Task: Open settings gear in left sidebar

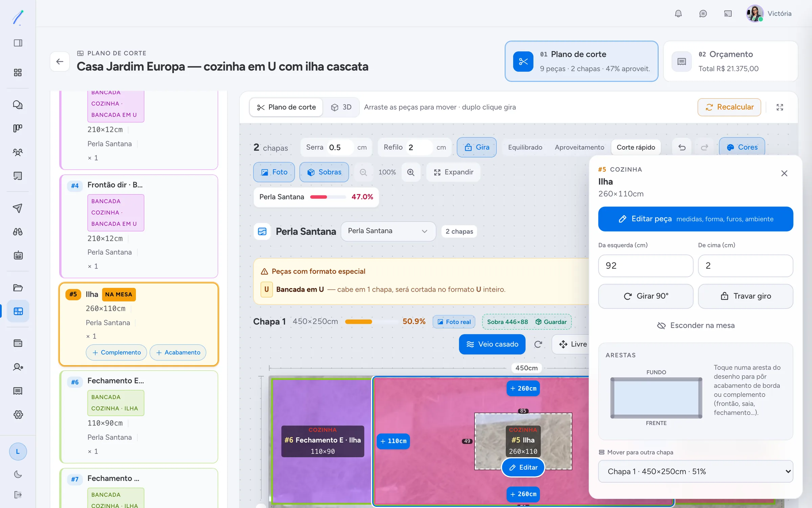Action: (18, 415)
